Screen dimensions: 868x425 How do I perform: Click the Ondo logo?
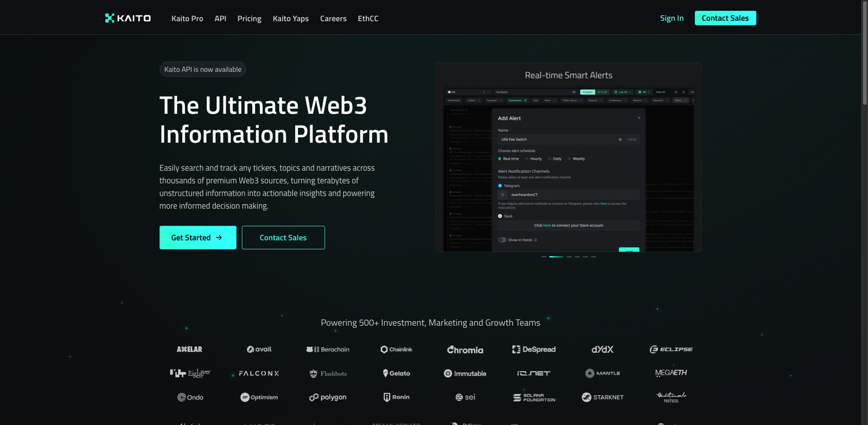[x=190, y=397]
